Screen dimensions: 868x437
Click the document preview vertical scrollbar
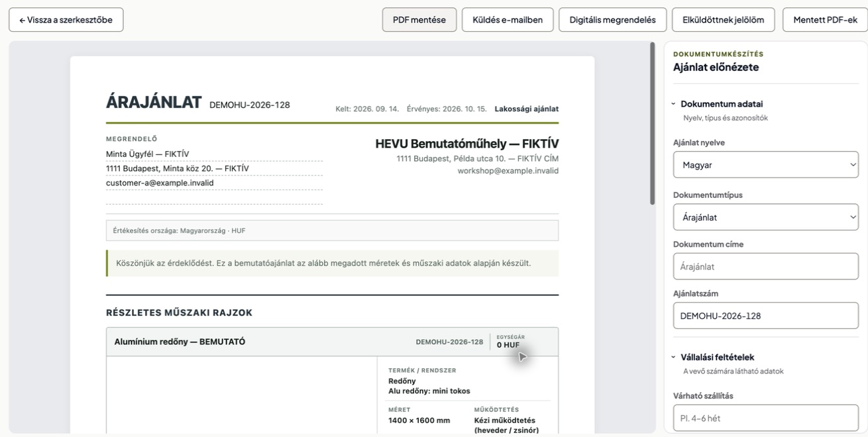[653, 123]
